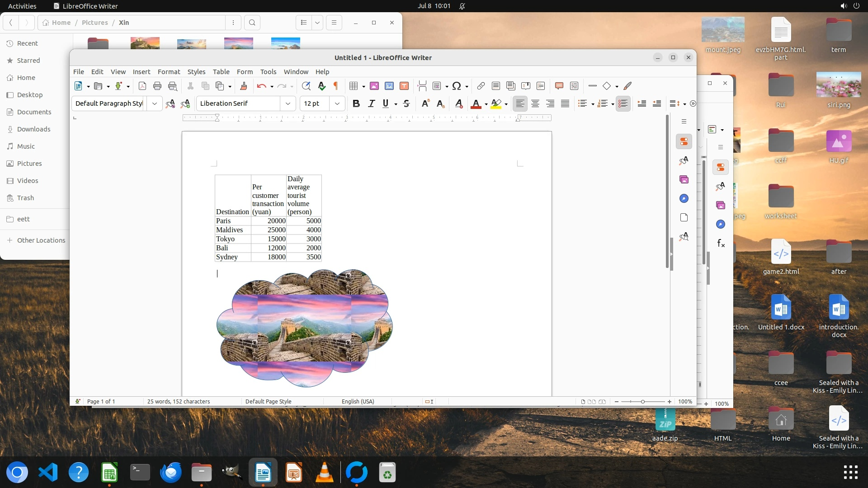Click the Export as PDF icon

pos(142,86)
